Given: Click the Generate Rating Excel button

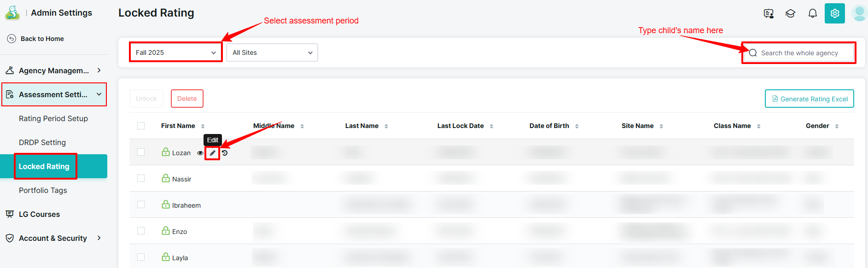Looking at the screenshot, I should [809, 99].
